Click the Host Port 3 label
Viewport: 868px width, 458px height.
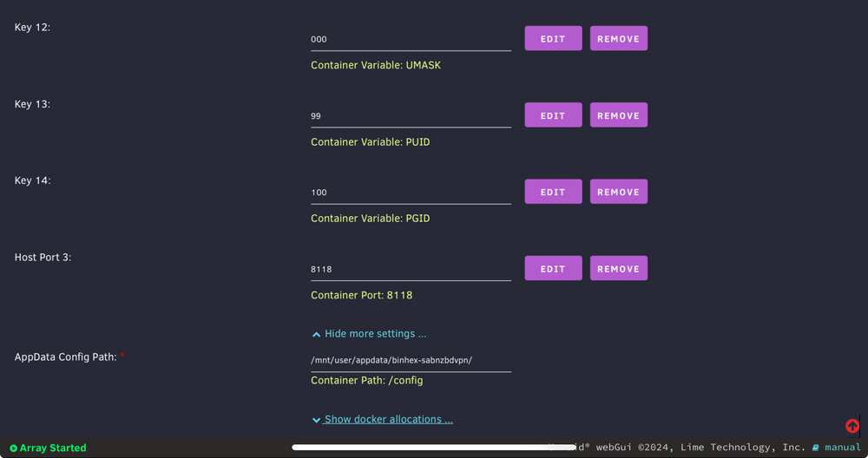(43, 258)
